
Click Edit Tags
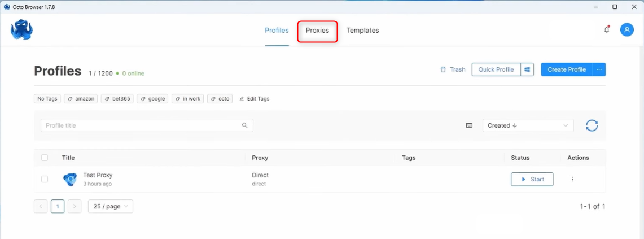coord(254,99)
